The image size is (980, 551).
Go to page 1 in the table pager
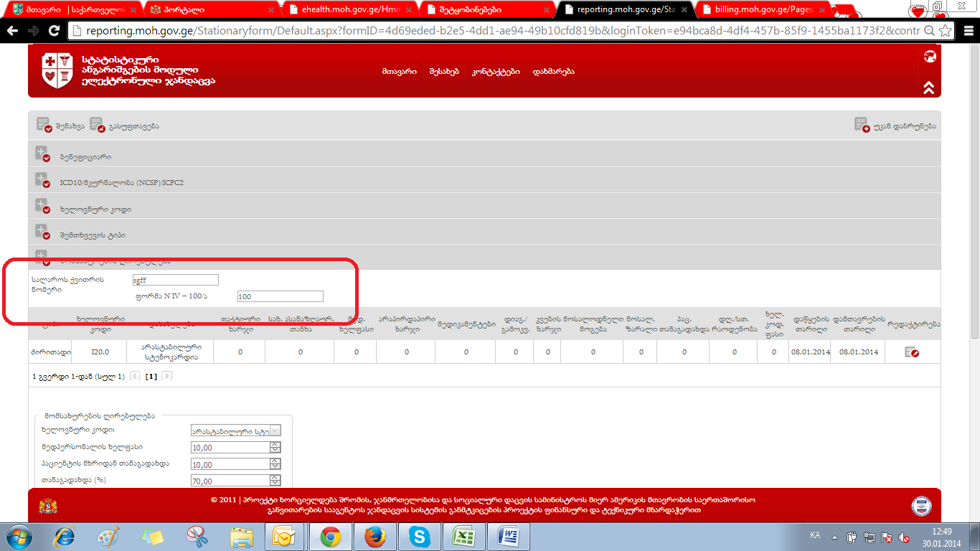tap(151, 376)
